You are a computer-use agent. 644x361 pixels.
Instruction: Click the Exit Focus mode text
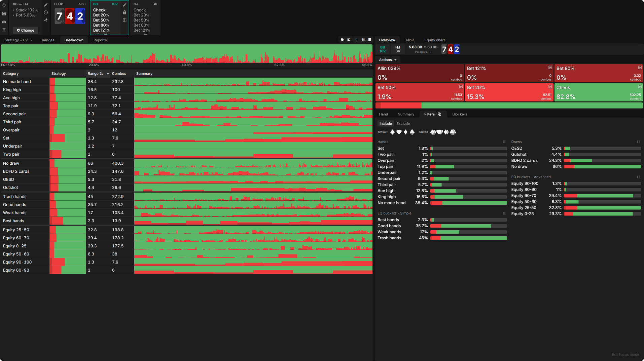point(625,355)
